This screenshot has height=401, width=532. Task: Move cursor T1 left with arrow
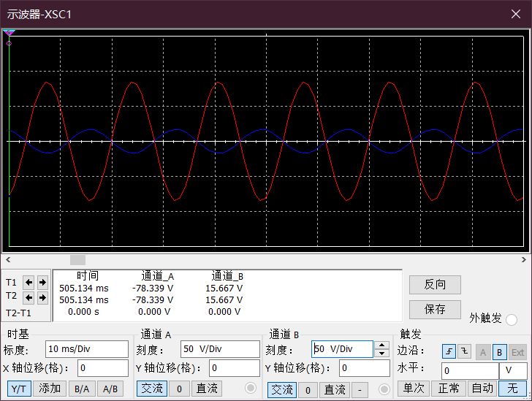pyautogui.click(x=28, y=282)
